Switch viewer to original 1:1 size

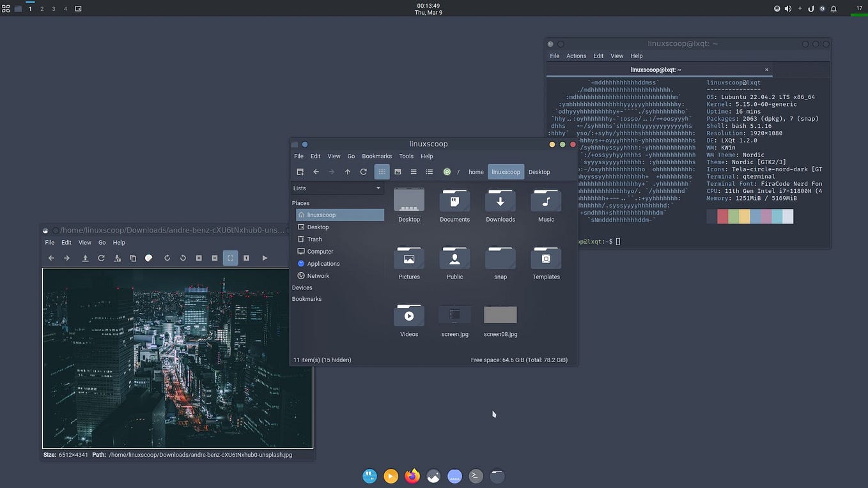tap(247, 258)
